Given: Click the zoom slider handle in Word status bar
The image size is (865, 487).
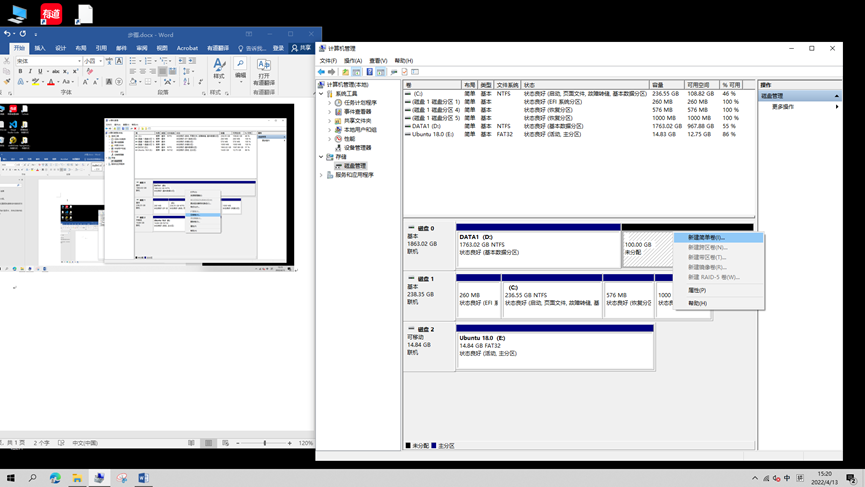Looking at the screenshot, I should (265, 443).
